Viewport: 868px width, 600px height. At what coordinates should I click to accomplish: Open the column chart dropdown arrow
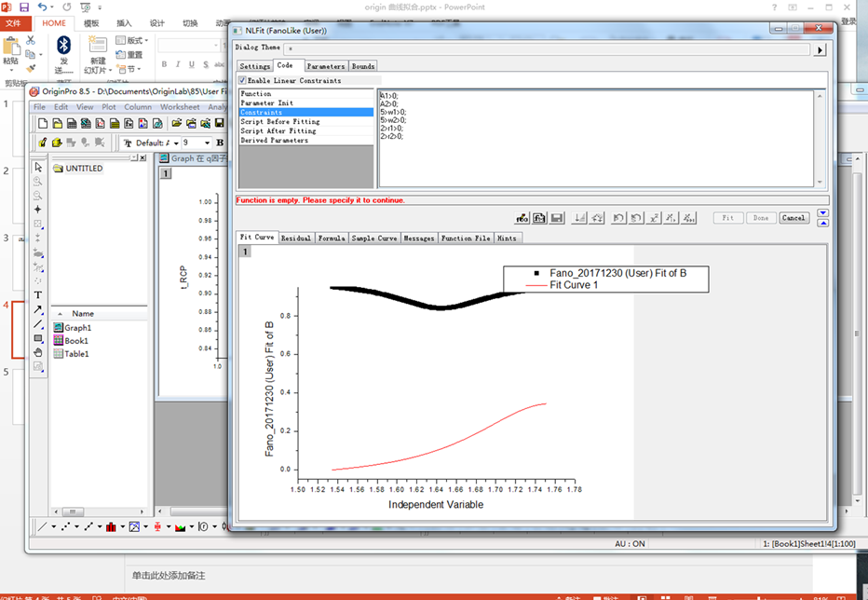[x=123, y=527]
